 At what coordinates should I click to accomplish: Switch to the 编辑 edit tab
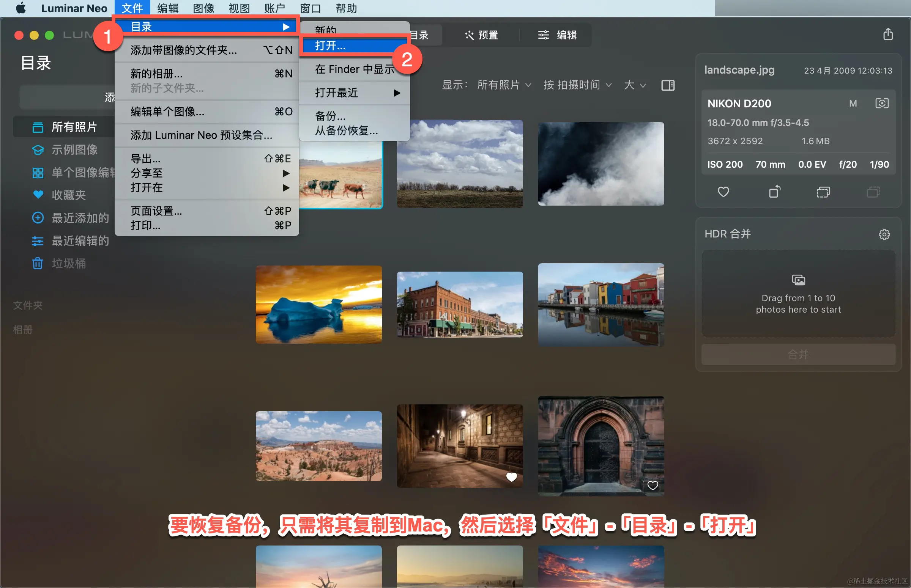tap(557, 35)
